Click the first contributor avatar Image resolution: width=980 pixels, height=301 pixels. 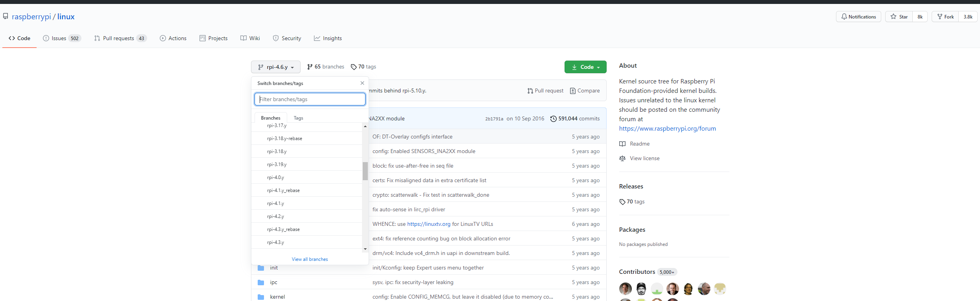pyautogui.click(x=625, y=289)
